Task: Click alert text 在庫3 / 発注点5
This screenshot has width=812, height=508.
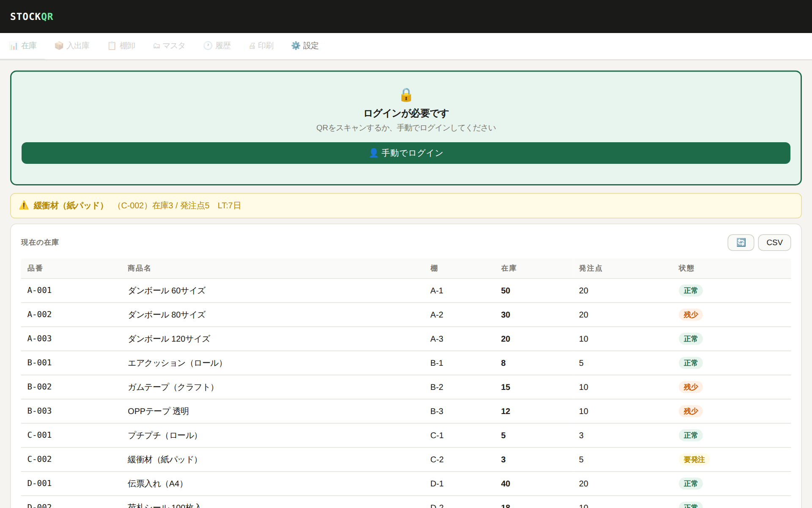Action: tap(181, 205)
